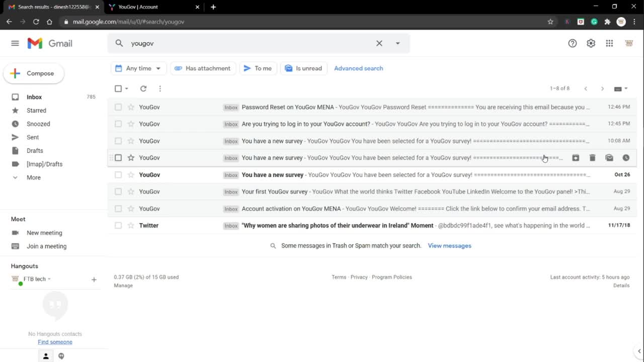Tick the checkbox for the Oct 26 survey email
This screenshot has width=644, height=362.
point(118,175)
